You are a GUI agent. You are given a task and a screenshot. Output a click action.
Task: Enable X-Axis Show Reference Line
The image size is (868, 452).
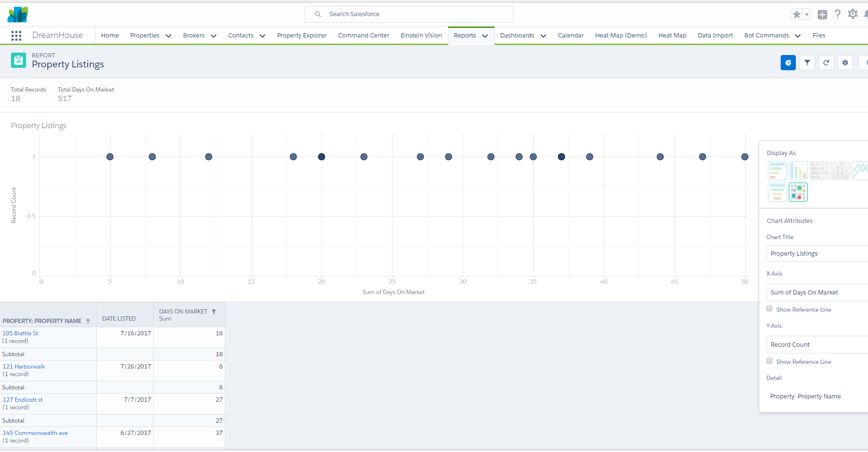coord(769,309)
